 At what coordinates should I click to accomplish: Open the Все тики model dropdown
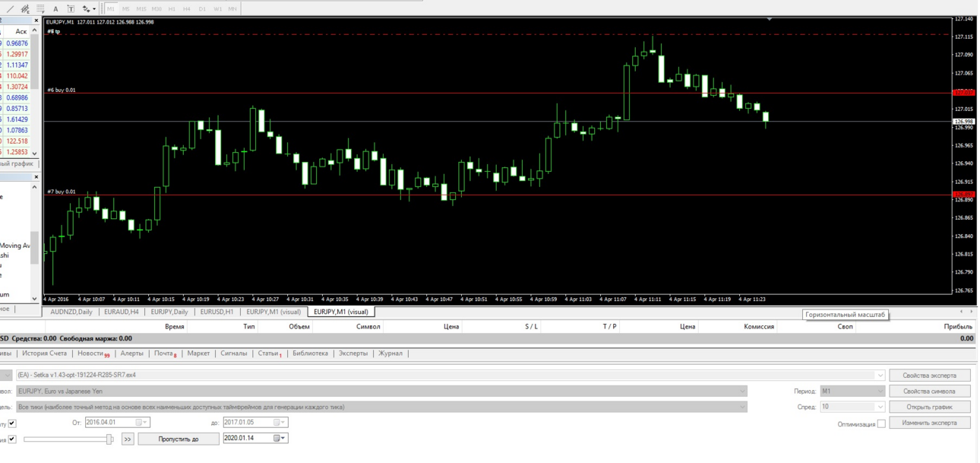point(742,407)
